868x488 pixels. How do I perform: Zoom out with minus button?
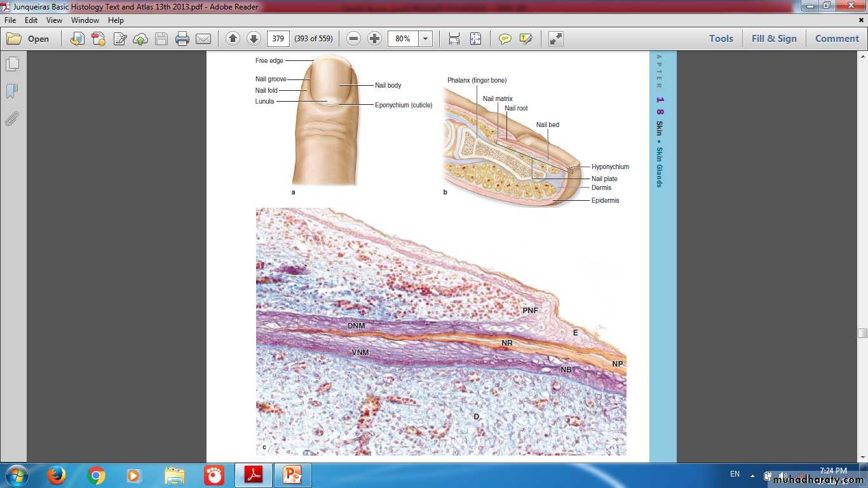point(354,39)
